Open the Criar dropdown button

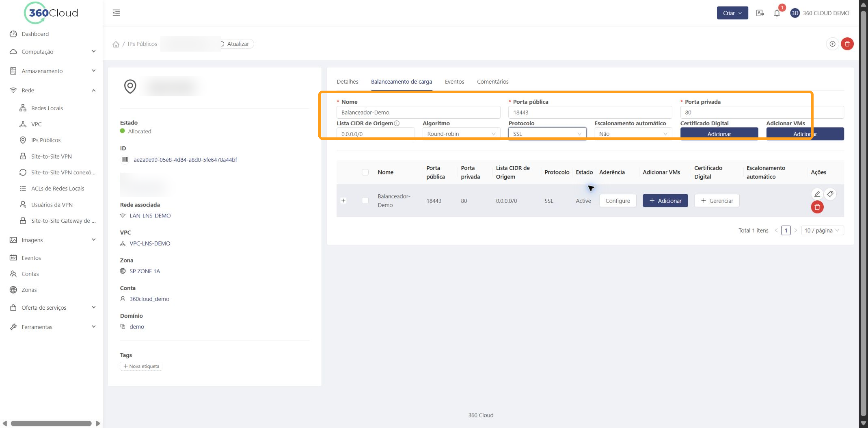[732, 13]
